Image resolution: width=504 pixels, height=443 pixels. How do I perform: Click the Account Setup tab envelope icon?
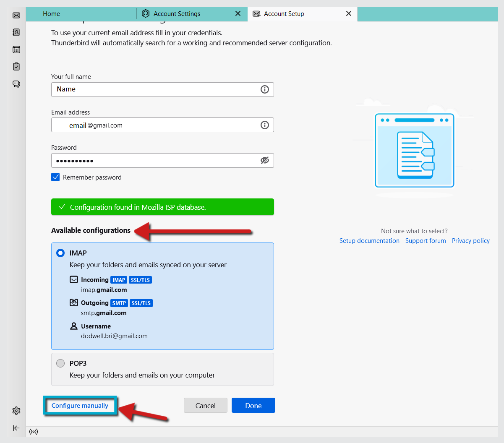(x=256, y=14)
